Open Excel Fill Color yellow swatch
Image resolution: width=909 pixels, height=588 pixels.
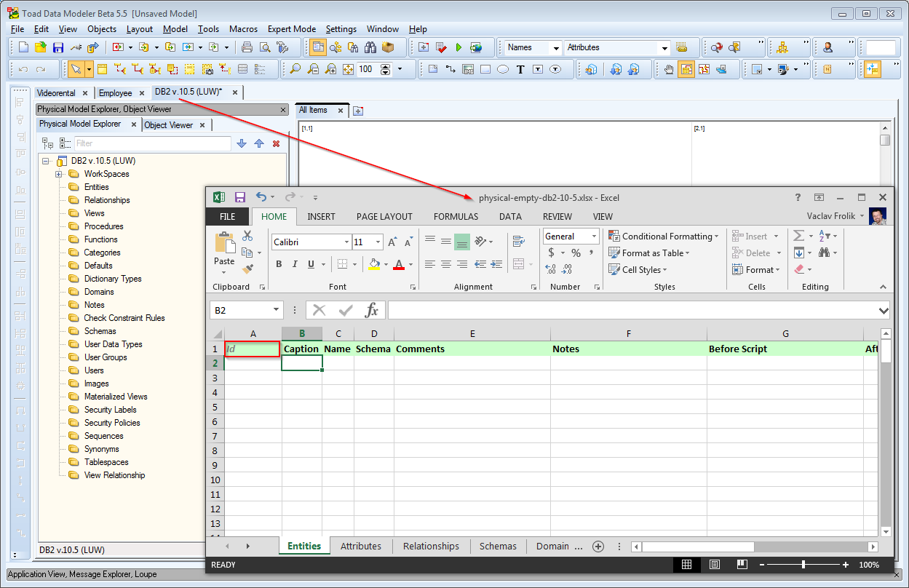pyautogui.click(x=374, y=264)
